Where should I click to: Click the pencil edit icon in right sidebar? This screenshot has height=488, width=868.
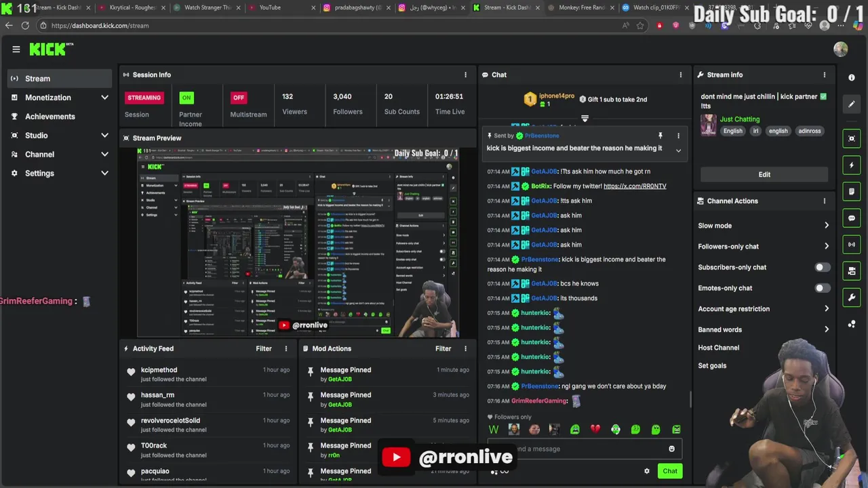coord(852,104)
